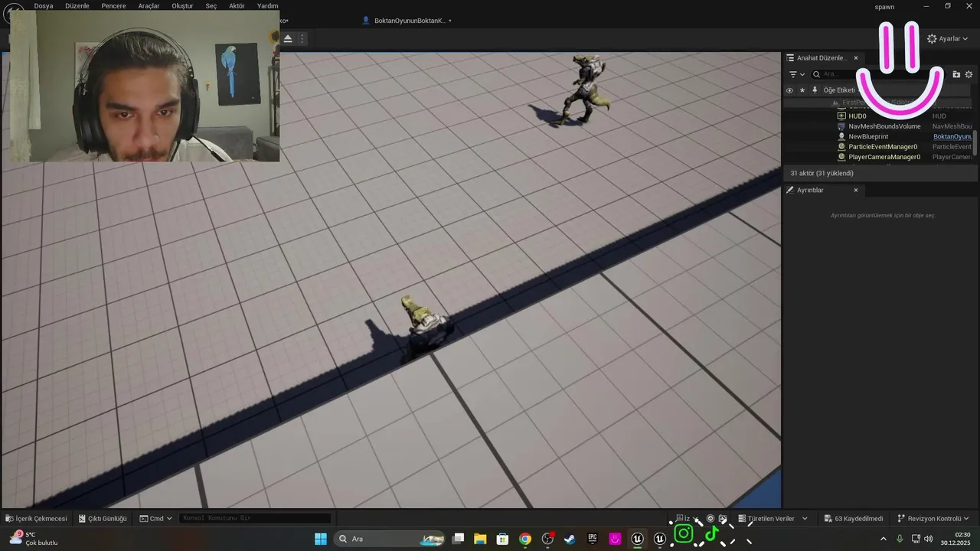Close the Anahat Düzenleyici outliner tab
Screen dimensions: 980x551
click(x=856, y=58)
